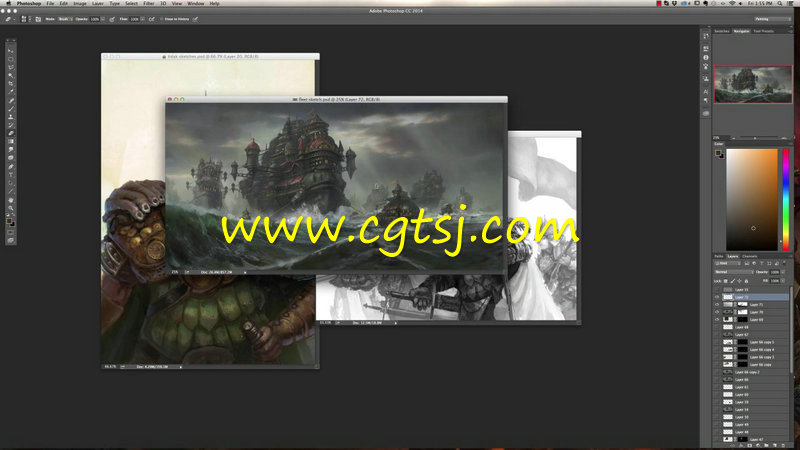The image size is (800, 450).
Task: Select the Path Selection tool
Action: [x=11, y=183]
